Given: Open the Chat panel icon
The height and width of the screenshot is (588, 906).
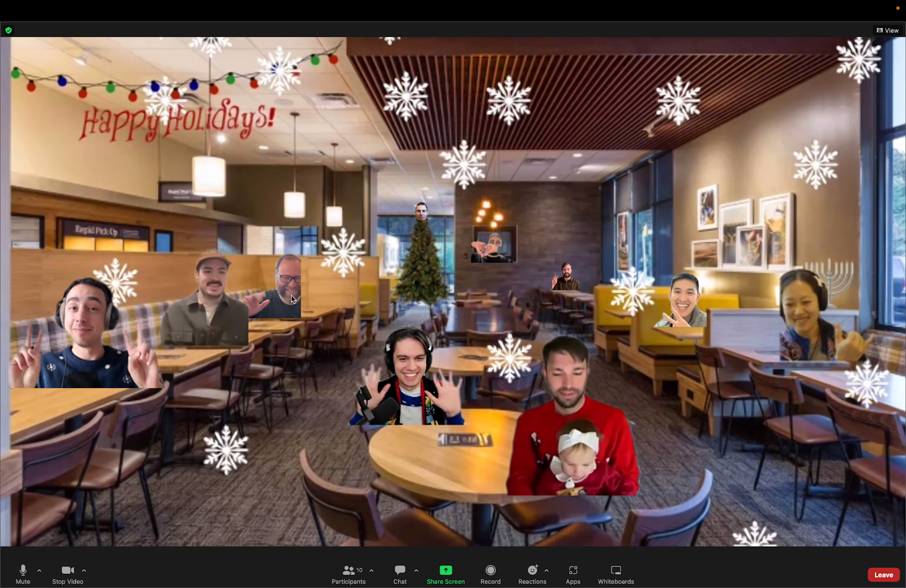Looking at the screenshot, I should [400, 570].
